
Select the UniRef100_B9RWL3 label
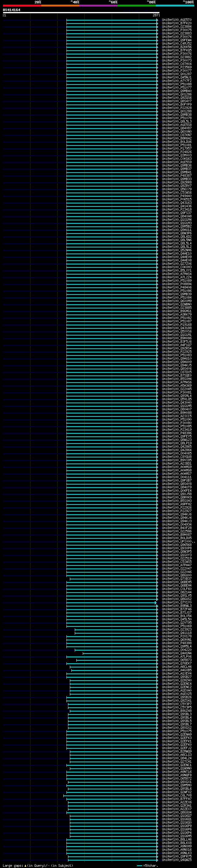(x=176, y=606)
